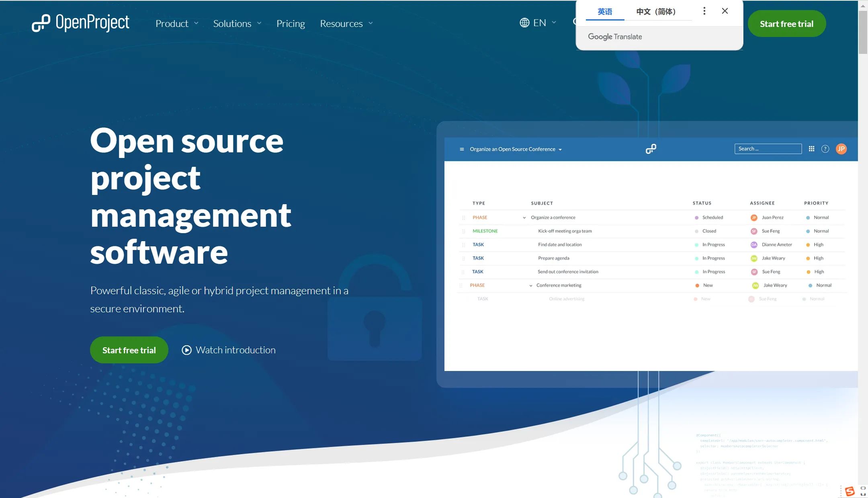The width and height of the screenshot is (868, 498).
Task: Open the Resources dropdown menu
Action: 346,24
